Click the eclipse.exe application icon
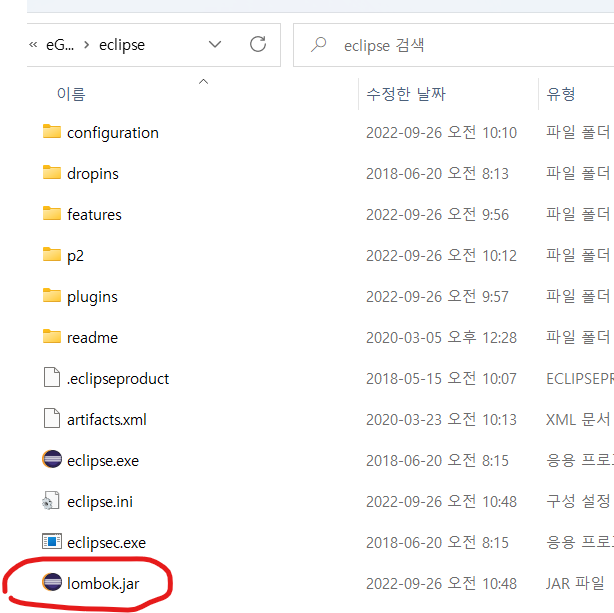The image size is (614, 613). click(52, 459)
